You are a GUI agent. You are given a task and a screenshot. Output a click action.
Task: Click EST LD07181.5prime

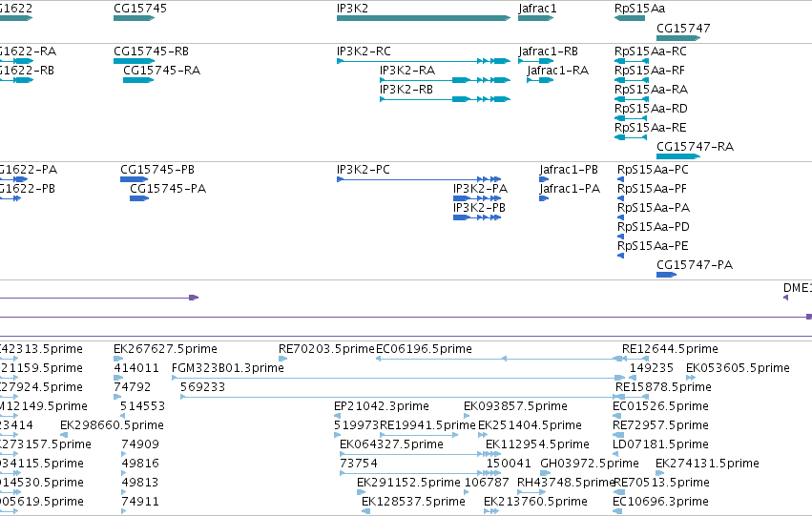click(x=660, y=444)
